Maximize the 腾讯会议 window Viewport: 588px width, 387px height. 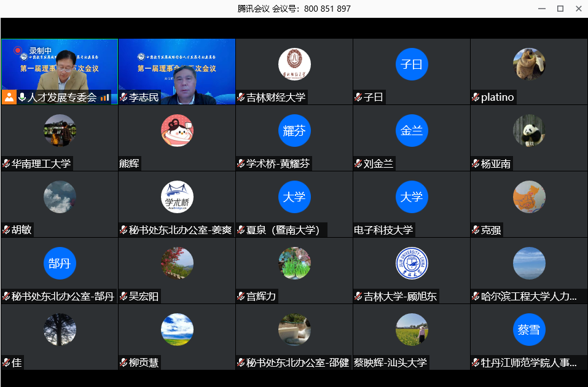560,9
